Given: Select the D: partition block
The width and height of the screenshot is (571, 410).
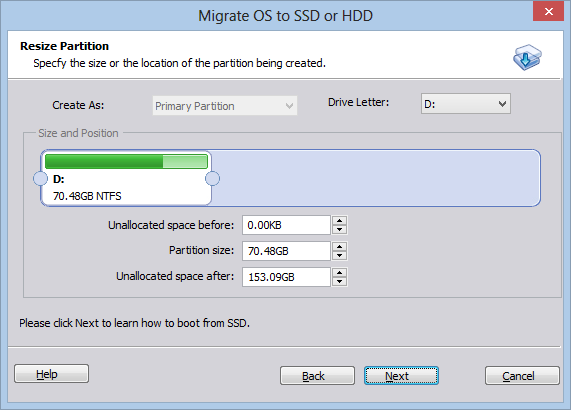Looking at the screenshot, I should pyautogui.click(x=126, y=178).
